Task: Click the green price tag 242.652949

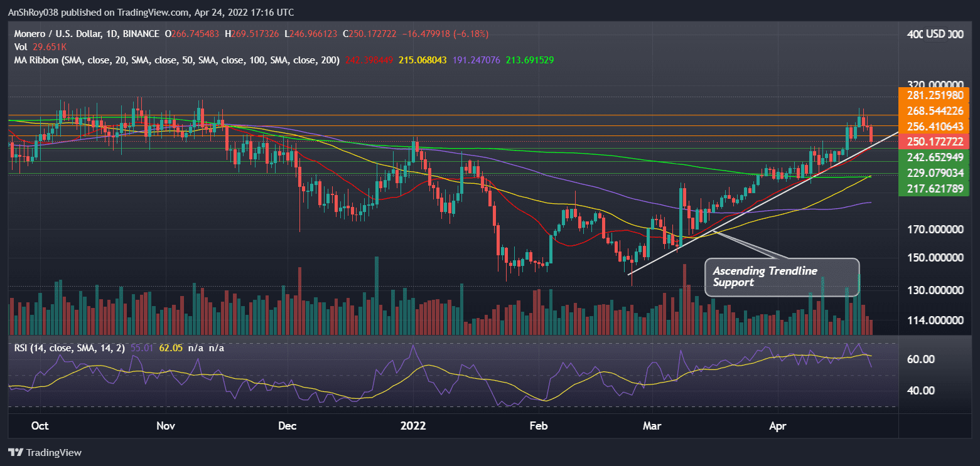Action: [934, 157]
